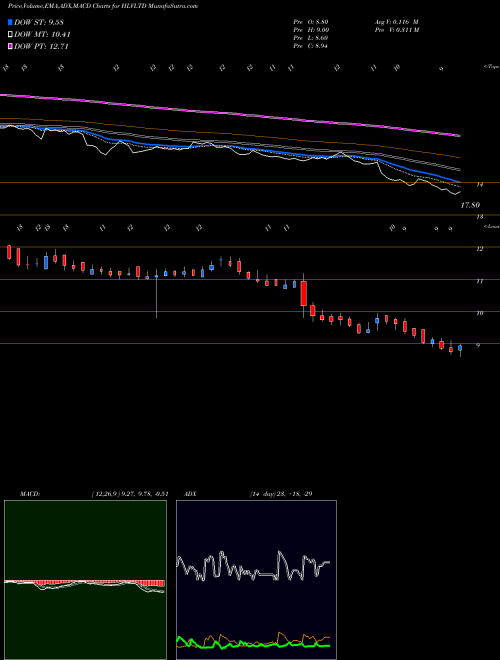
Task: Click the price axis label 10
Action: coord(479,313)
